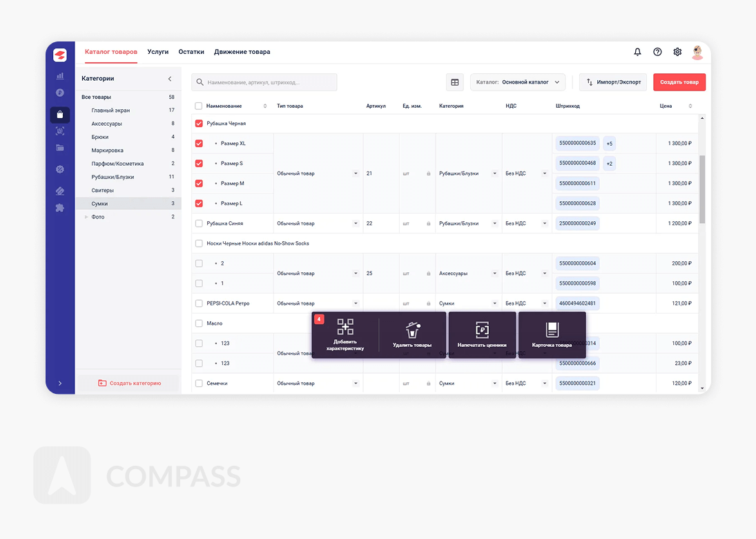Click Print price tags icon
756x539 pixels.
(482, 330)
